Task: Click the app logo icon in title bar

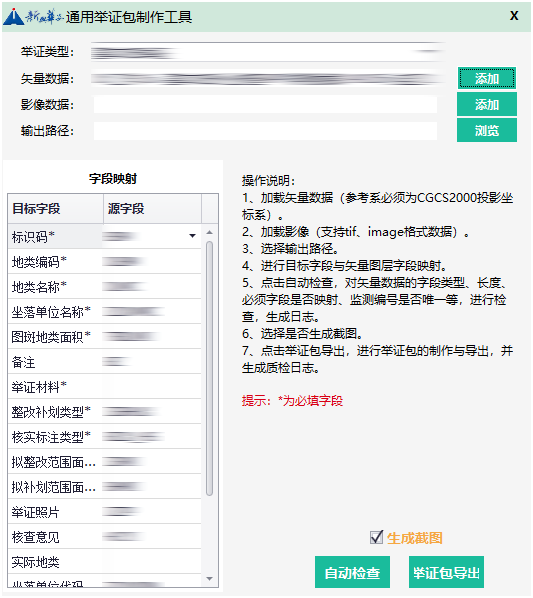Action: (x=13, y=16)
